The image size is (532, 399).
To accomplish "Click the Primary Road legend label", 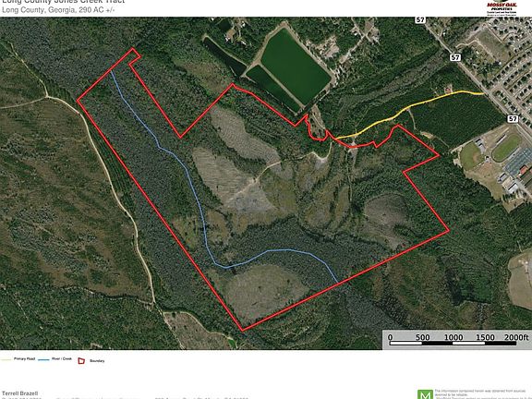I will (24, 359).
